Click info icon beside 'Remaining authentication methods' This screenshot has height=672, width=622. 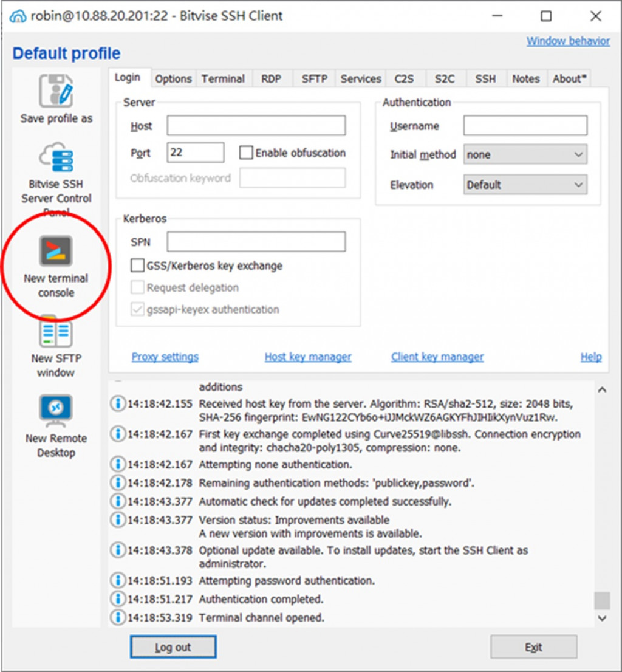117,482
